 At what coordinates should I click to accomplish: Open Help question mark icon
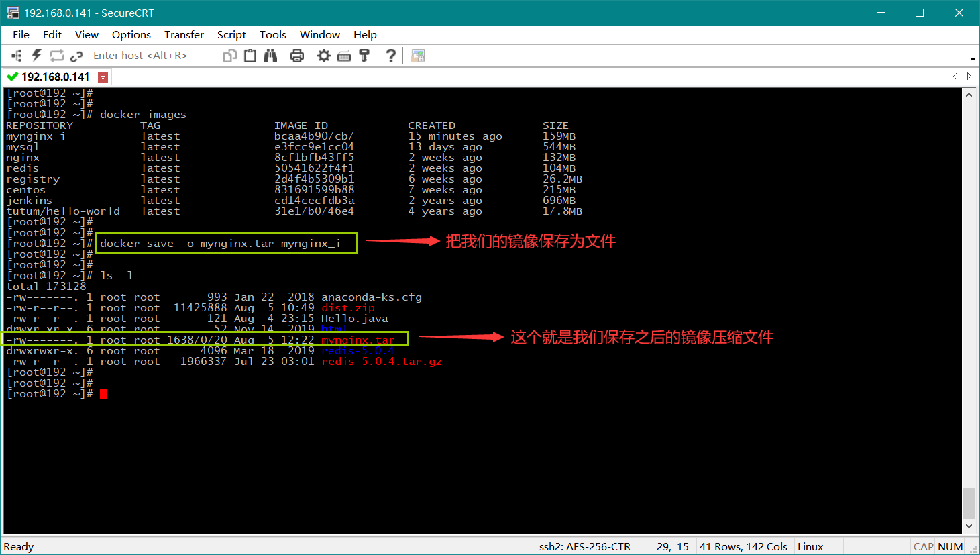(x=390, y=56)
